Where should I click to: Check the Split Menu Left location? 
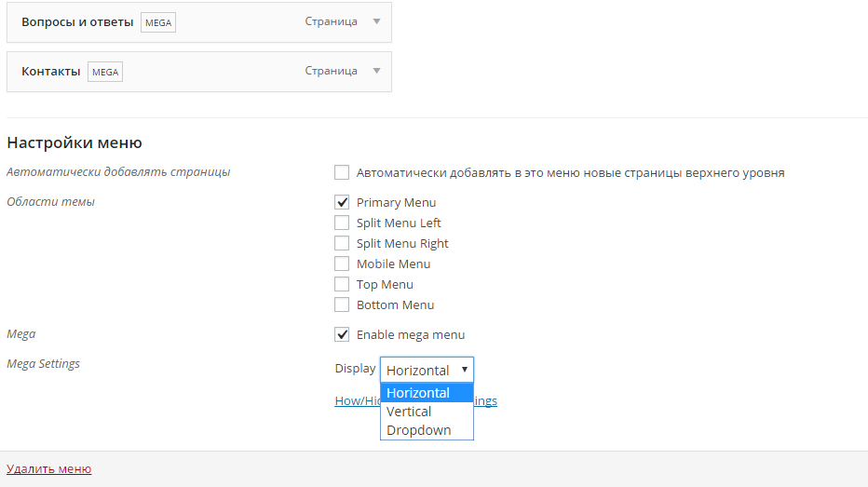(x=342, y=223)
